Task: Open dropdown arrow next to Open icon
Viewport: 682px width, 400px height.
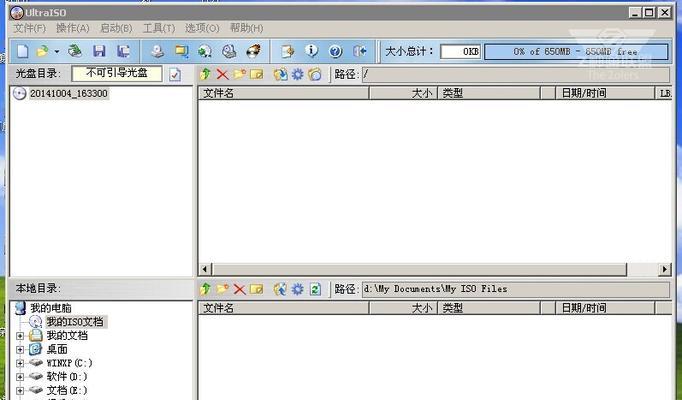Action: tap(57, 52)
